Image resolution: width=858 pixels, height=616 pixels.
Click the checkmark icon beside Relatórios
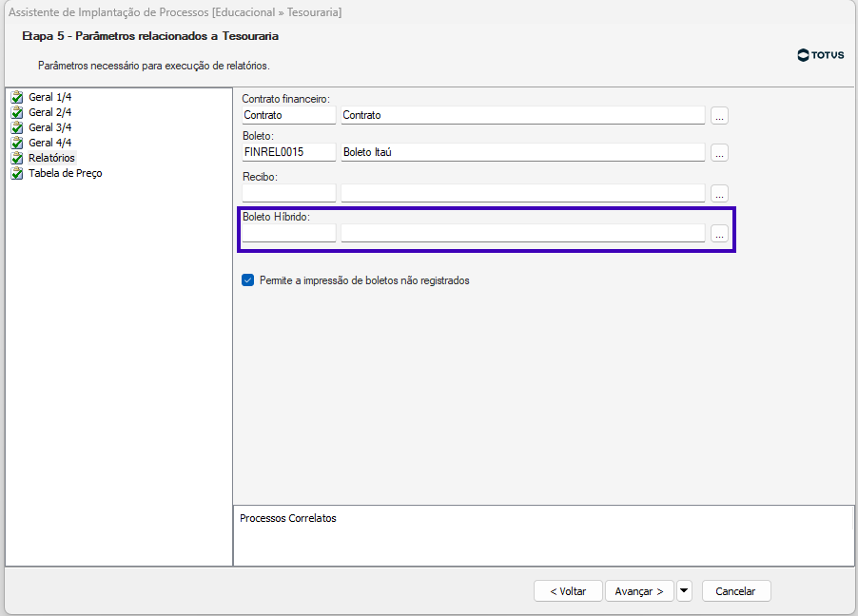click(x=16, y=158)
